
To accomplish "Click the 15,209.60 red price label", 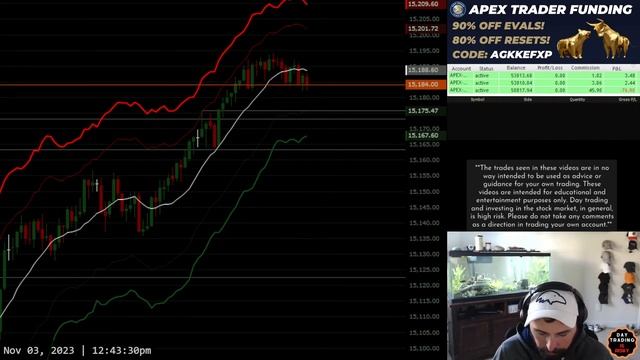I will (425, 4).
